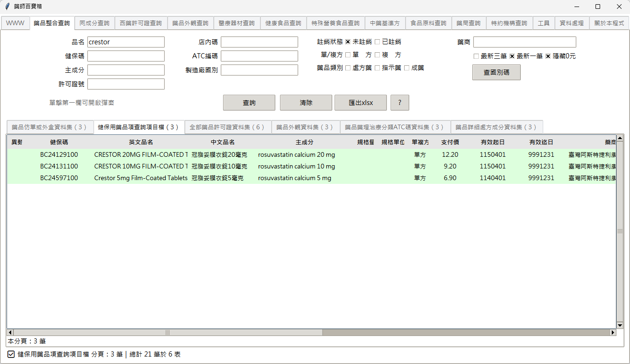Click the horizontal scrollbar right arrow

pyautogui.click(x=613, y=333)
